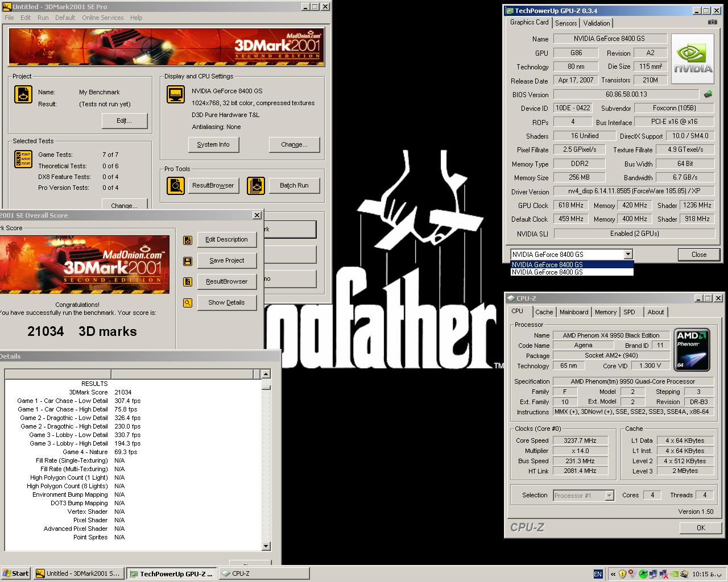Click the Details list scroll-down arrow
This screenshot has height=582, width=728.
coord(266,546)
